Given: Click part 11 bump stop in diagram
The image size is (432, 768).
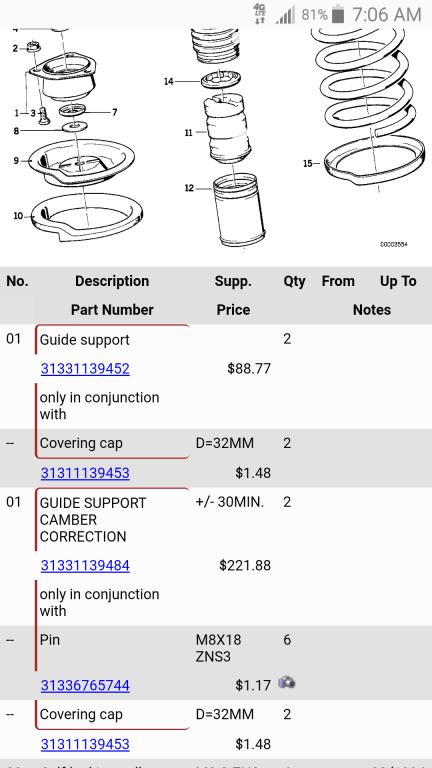Looking at the screenshot, I should pyautogui.click(x=228, y=130).
